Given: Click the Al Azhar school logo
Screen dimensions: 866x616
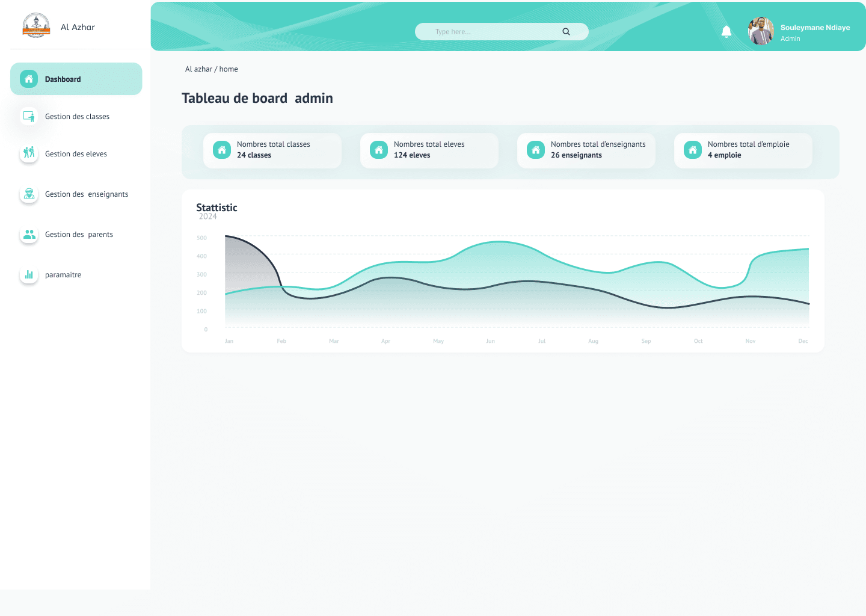Looking at the screenshot, I should coord(36,26).
